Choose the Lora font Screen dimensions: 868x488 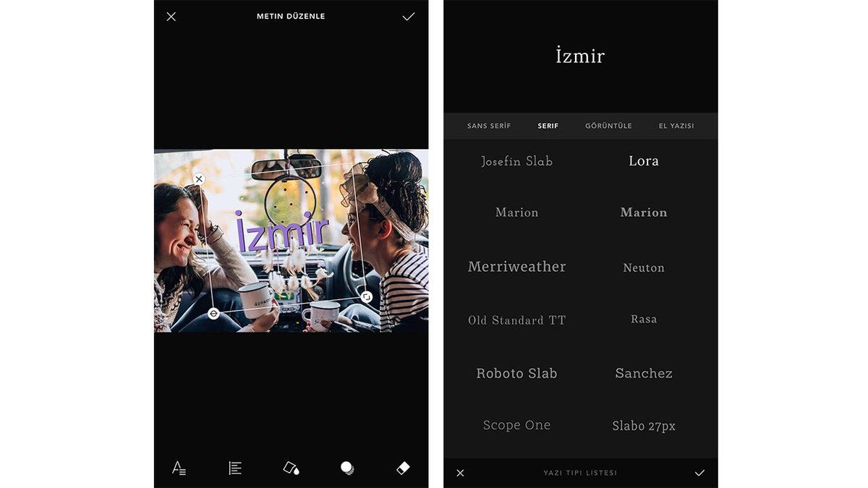(643, 161)
